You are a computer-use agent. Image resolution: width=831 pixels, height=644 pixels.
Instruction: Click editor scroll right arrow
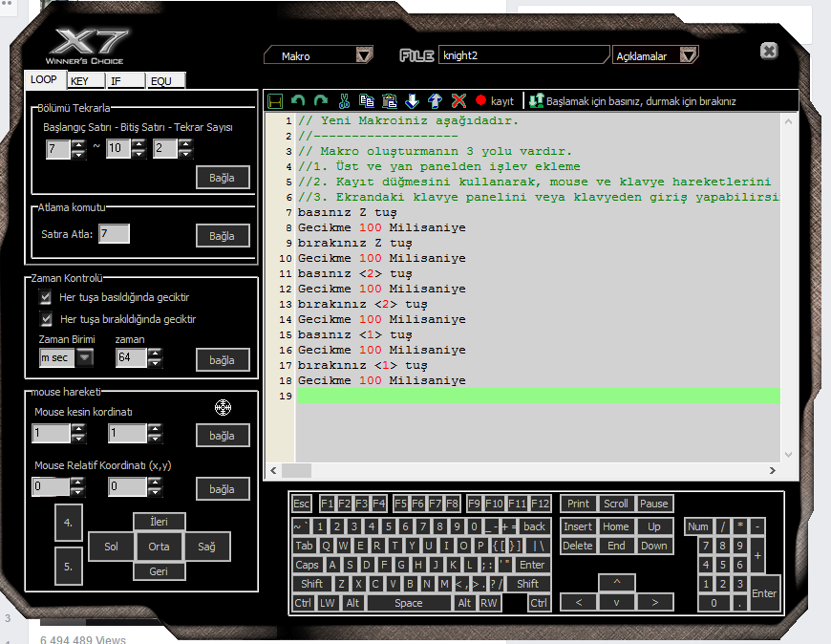tap(772, 470)
